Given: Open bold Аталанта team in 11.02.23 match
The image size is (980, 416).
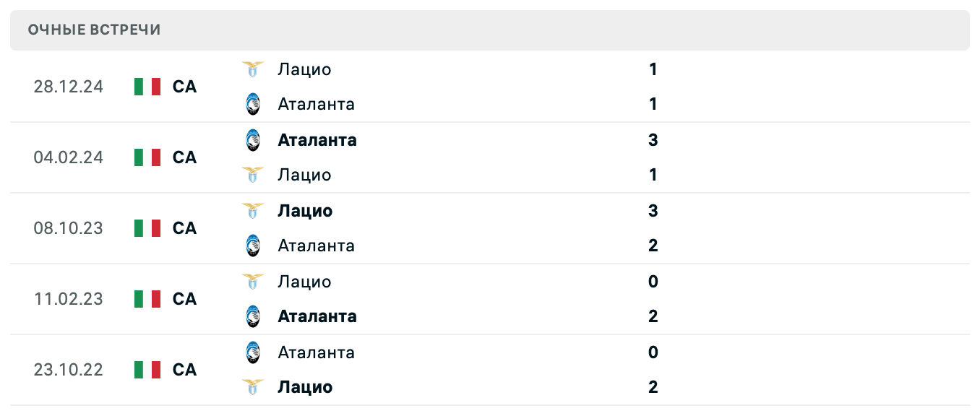Looking at the screenshot, I should (x=317, y=316).
